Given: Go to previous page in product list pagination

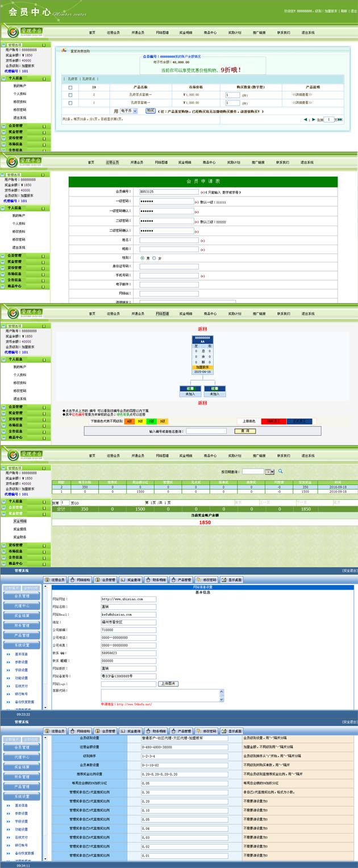Looking at the screenshot, I should click(x=305, y=120).
